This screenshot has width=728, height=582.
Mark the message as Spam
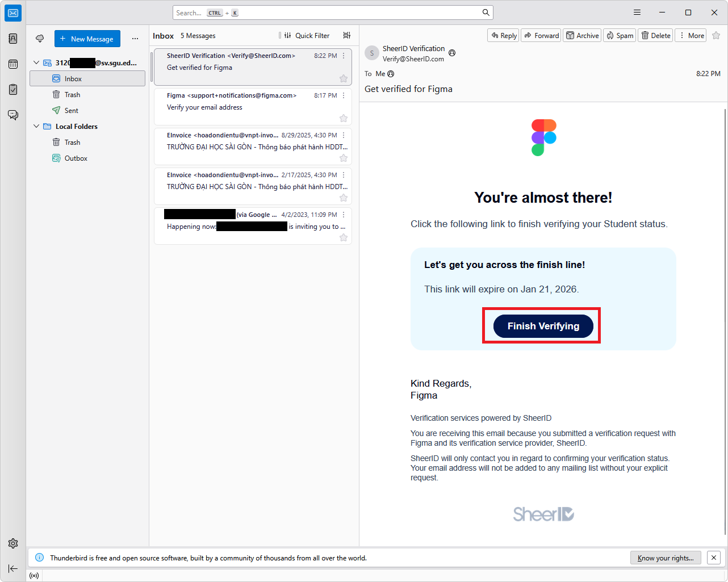(x=620, y=35)
